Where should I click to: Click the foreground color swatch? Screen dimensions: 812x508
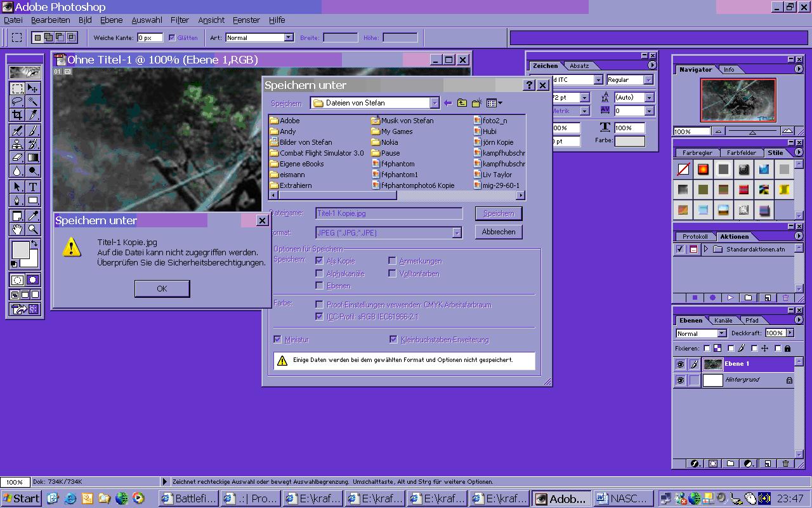21,250
